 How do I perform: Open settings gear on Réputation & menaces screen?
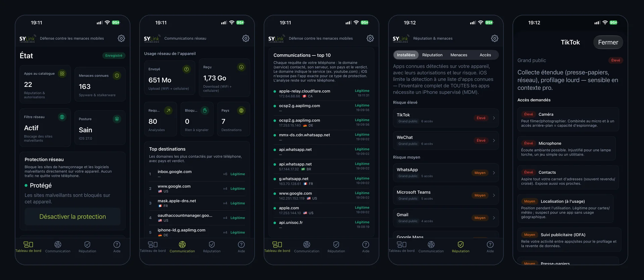coord(495,39)
